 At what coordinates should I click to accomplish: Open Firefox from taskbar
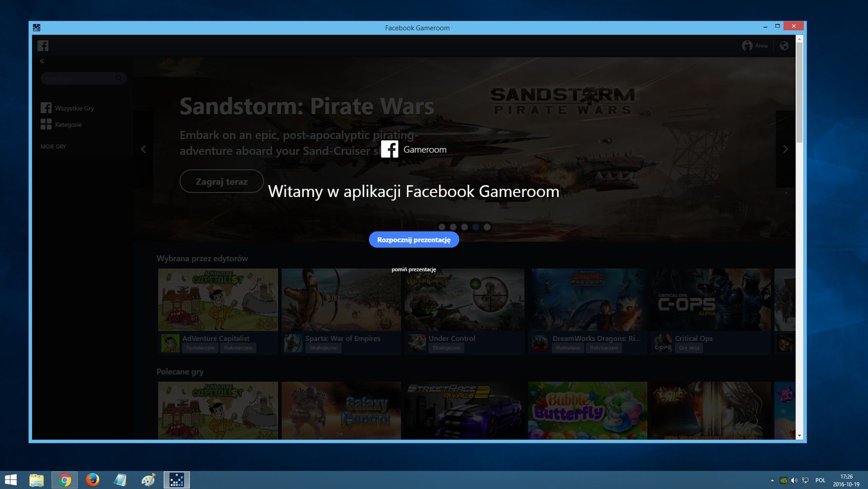92,480
